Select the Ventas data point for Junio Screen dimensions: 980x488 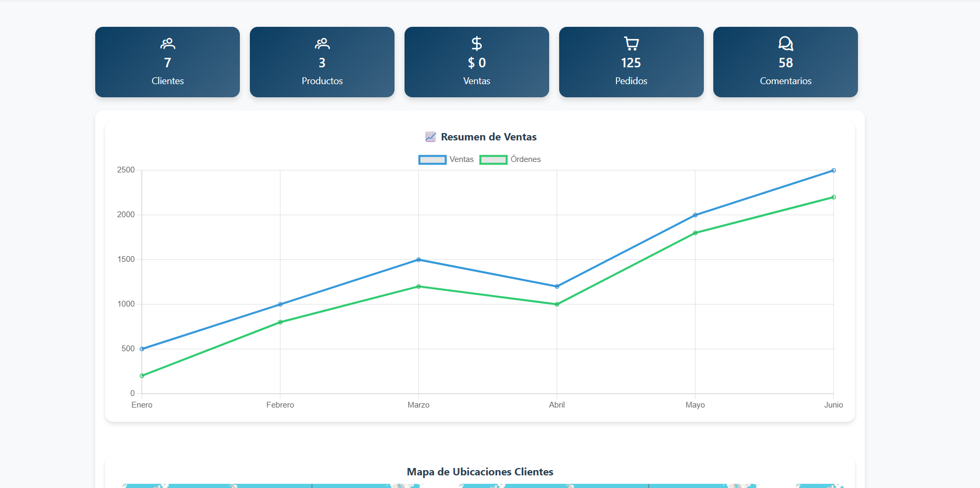click(x=833, y=170)
